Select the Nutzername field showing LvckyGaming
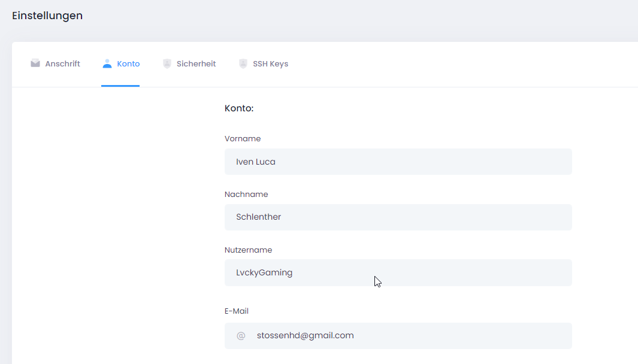This screenshot has width=638, height=364. tap(398, 273)
